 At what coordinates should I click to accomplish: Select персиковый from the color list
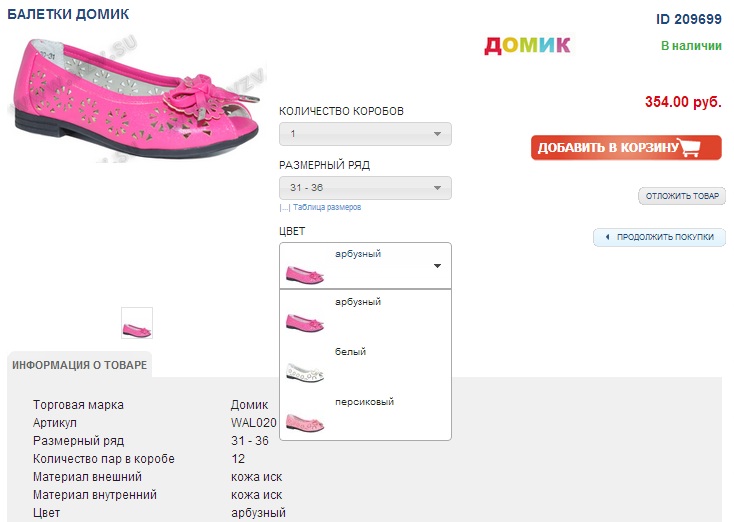[364, 402]
